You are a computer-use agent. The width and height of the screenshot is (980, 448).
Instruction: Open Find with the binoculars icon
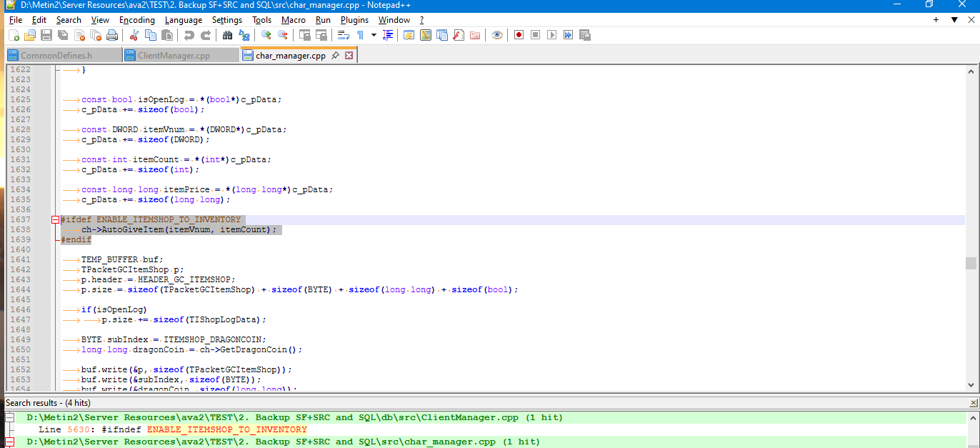pyautogui.click(x=227, y=35)
